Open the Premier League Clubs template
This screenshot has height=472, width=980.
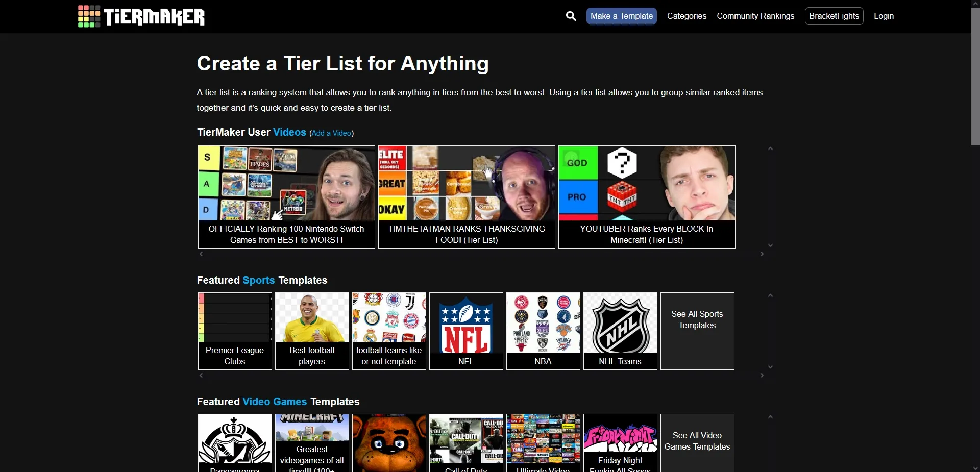[x=235, y=331]
